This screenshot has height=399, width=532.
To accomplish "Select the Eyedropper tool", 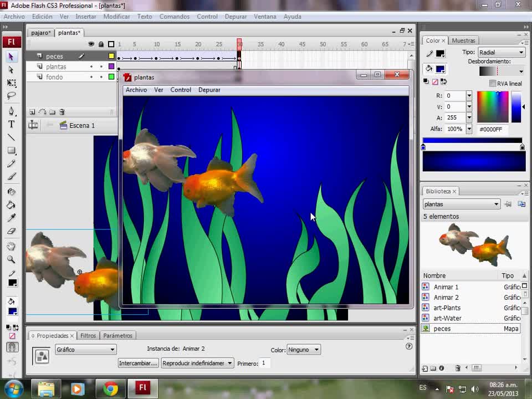I will click(x=11, y=218).
